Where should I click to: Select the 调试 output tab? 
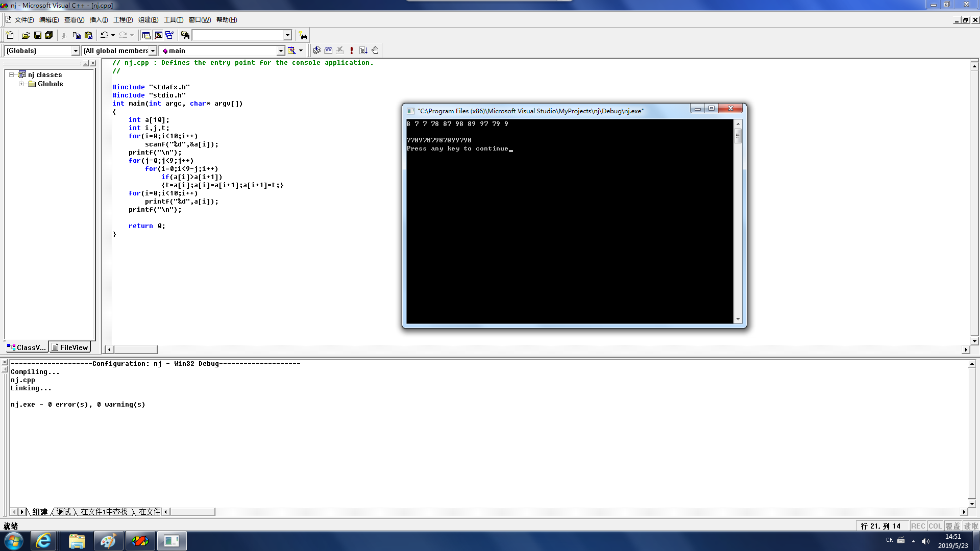[x=64, y=512]
